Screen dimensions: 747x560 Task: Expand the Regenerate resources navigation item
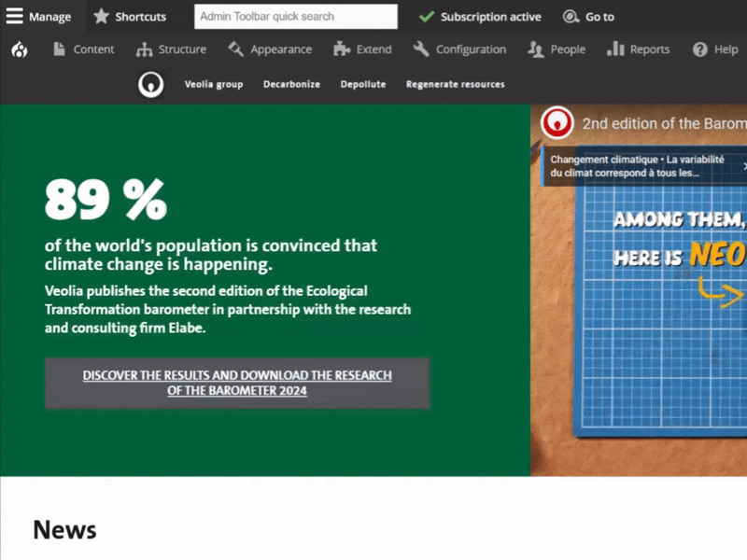455,85
